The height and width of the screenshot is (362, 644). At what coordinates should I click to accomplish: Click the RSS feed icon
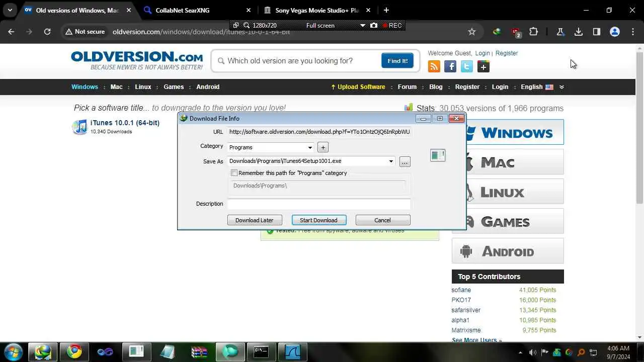point(434,66)
